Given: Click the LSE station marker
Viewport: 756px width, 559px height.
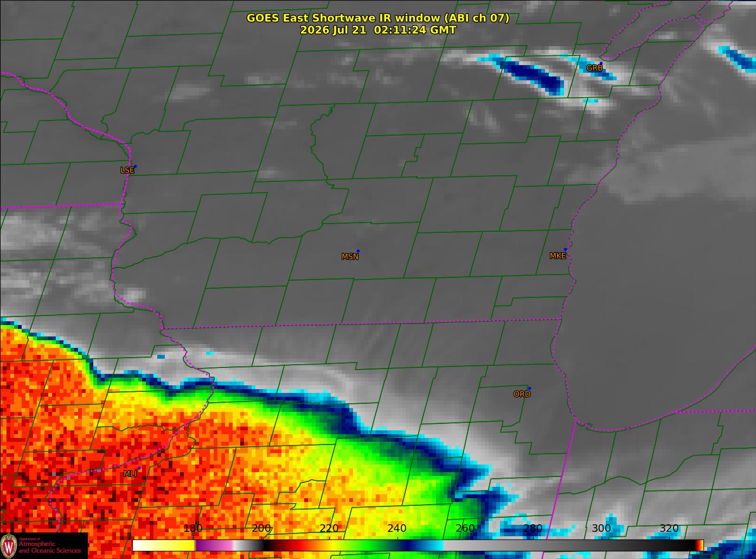Looking at the screenshot, I should point(135,166).
